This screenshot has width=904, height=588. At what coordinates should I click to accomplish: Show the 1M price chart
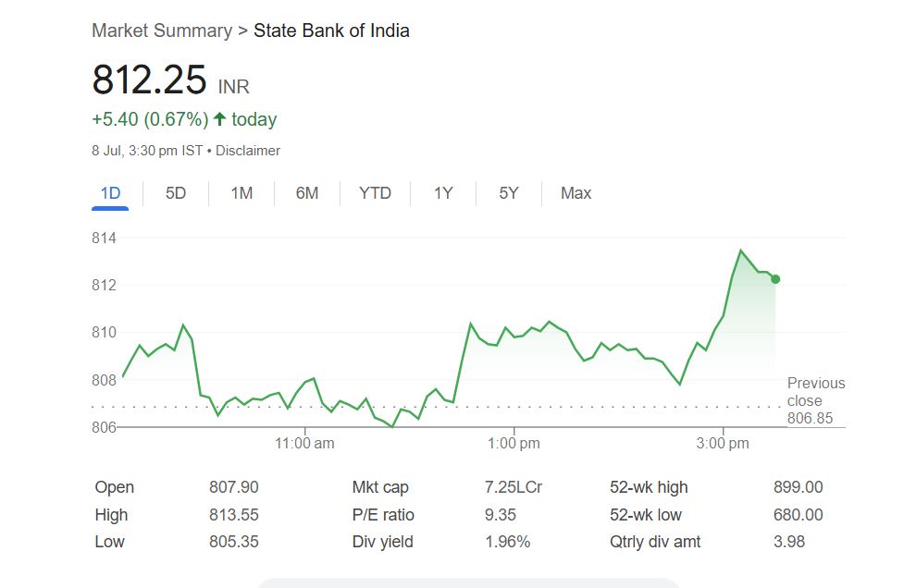point(241,193)
